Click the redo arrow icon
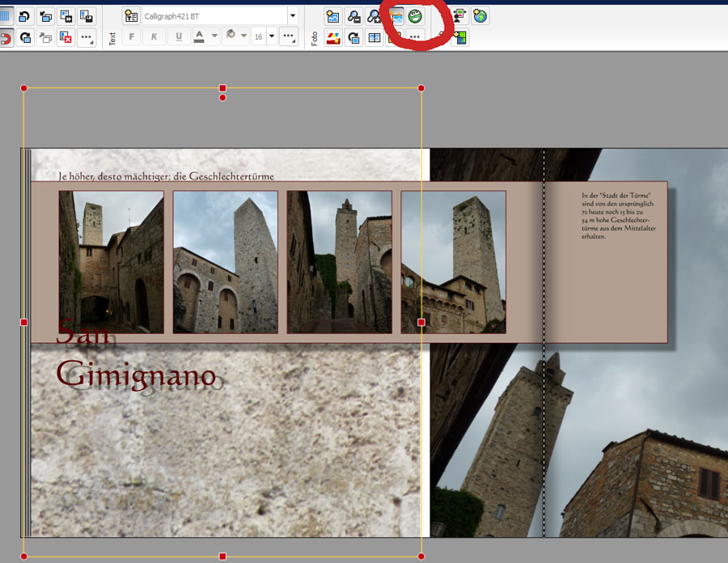728x563 pixels. click(x=25, y=37)
